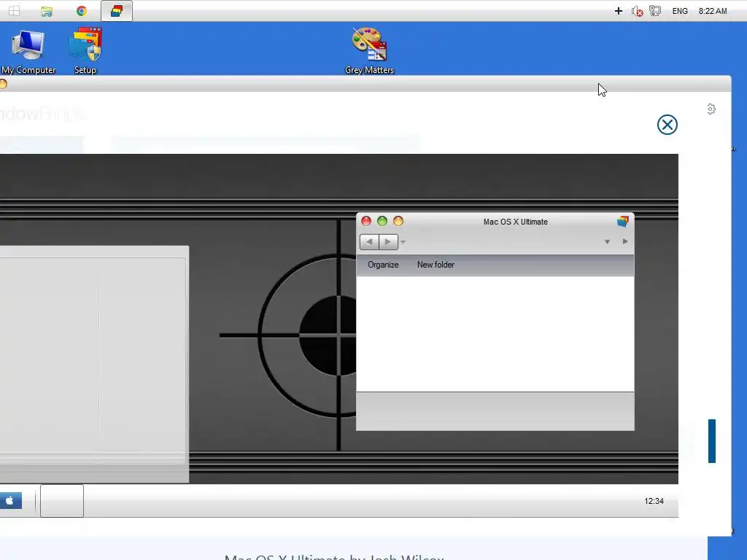Screen dimensions: 747x560
Task: Click the skin preview image
Action: coord(338,335)
